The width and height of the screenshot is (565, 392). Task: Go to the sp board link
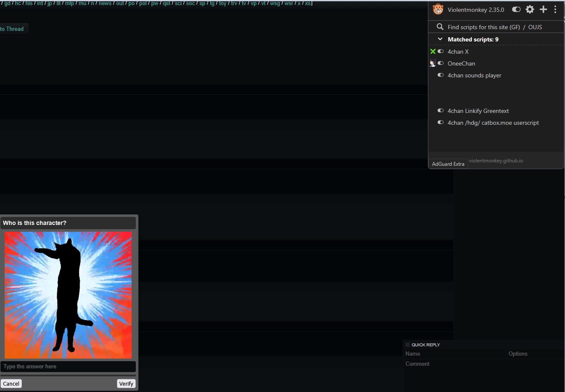(x=202, y=3)
